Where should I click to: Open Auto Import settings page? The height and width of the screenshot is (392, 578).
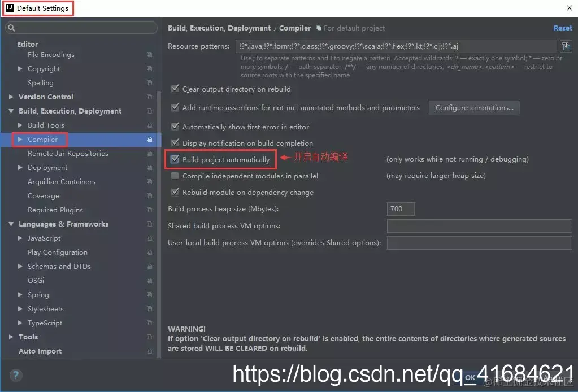[40, 351]
